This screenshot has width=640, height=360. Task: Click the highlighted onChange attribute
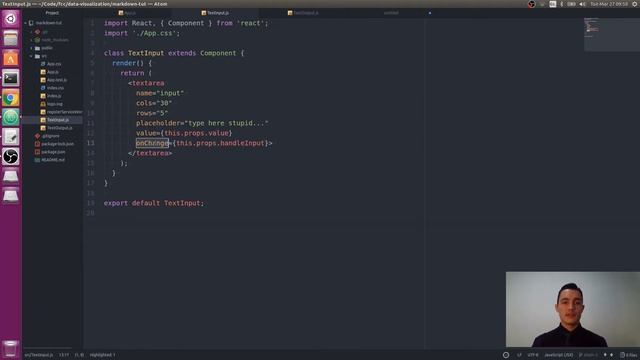[x=152, y=143]
